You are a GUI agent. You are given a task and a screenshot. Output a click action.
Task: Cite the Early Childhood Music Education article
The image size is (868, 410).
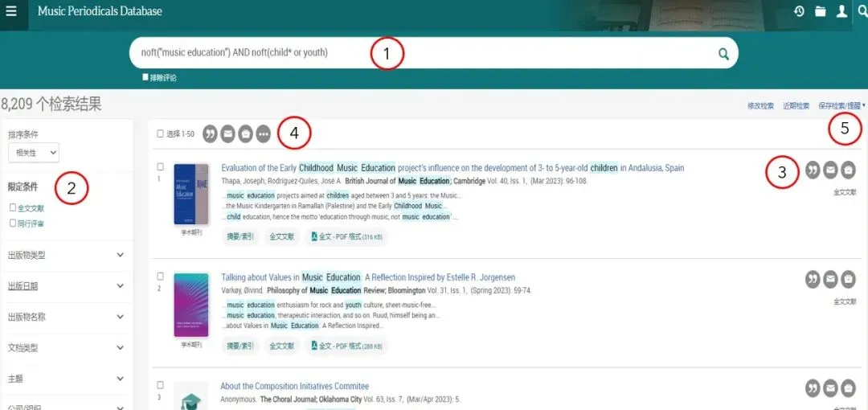(813, 170)
